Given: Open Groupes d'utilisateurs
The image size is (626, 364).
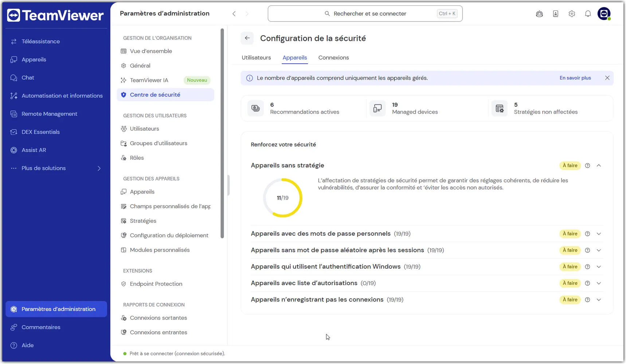Looking at the screenshot, I should coord(165,143).
